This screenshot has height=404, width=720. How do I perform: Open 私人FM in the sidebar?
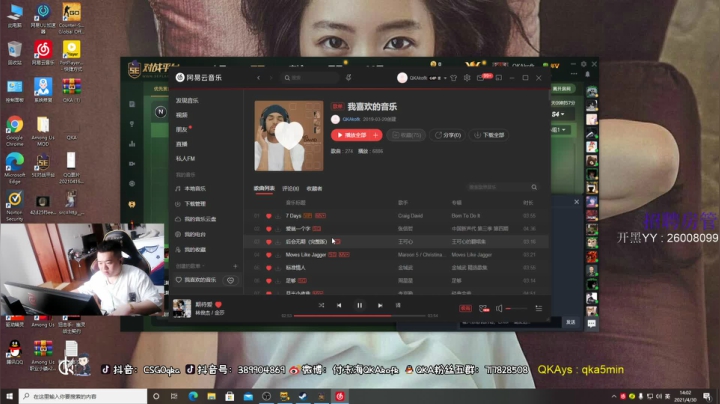pyautogui.click(x=186, y=158)
